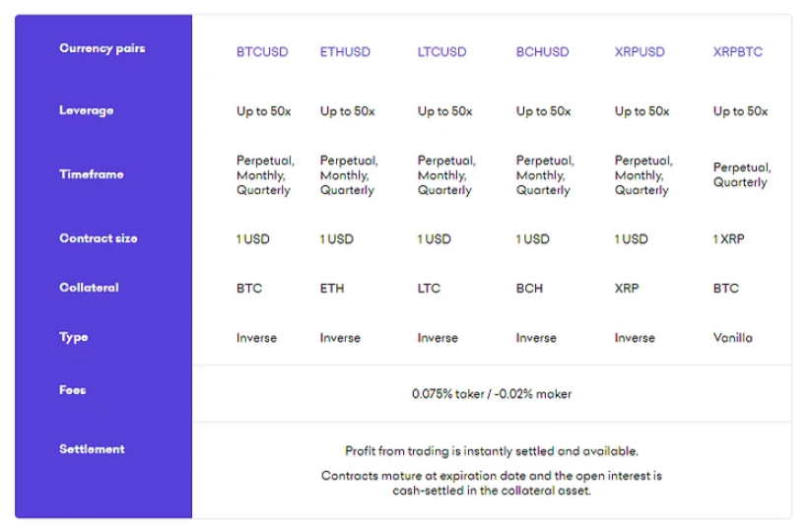The width and height of the screenshot is (811, 532).
Task: Click the Vanilla type cell for XRPBTC
Action: tap(732, 338)
